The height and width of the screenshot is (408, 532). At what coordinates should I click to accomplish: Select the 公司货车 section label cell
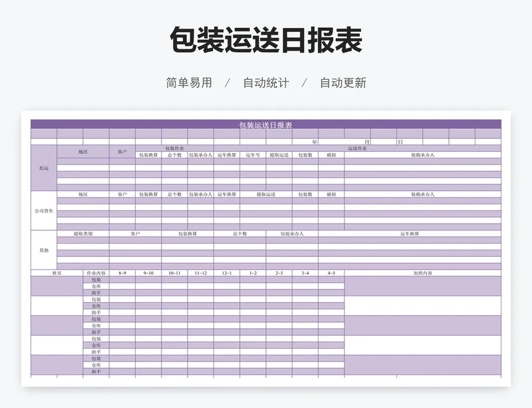click(44, 210)
